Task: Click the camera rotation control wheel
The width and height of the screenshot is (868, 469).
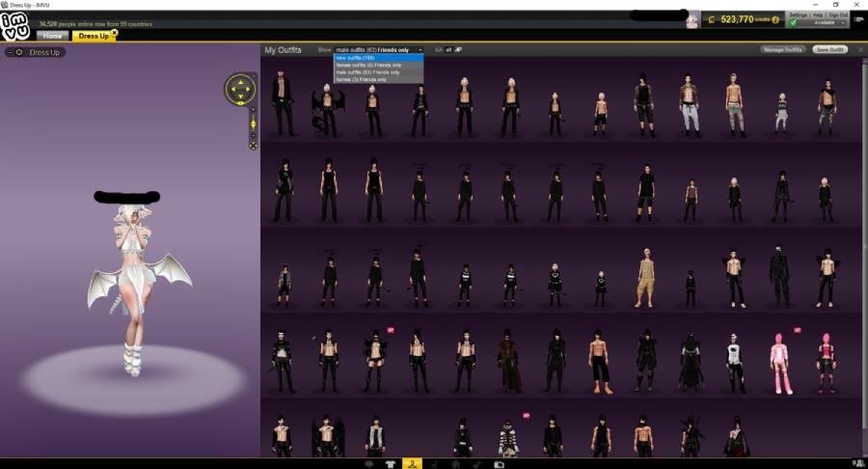Action: [x=239, y=90]
